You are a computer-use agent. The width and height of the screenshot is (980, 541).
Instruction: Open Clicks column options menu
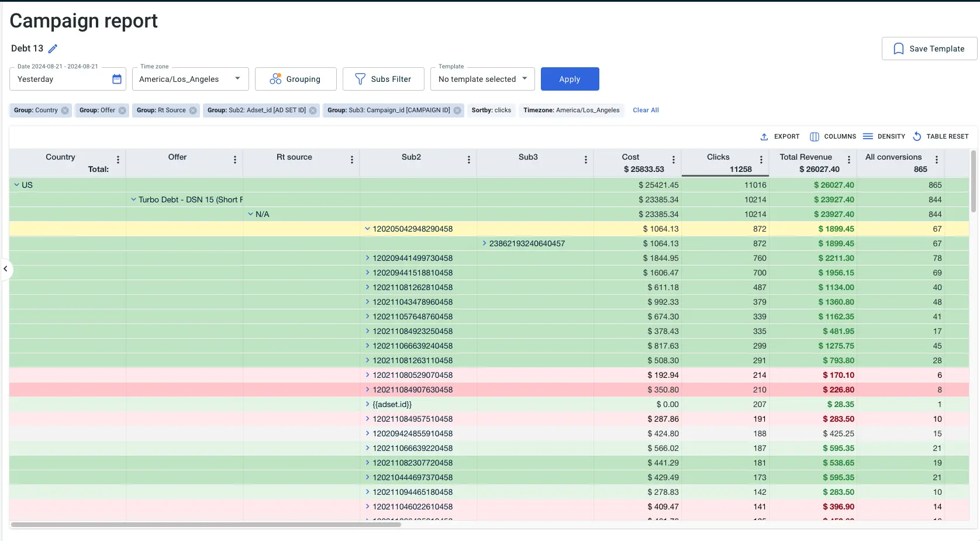pos(761,160)
